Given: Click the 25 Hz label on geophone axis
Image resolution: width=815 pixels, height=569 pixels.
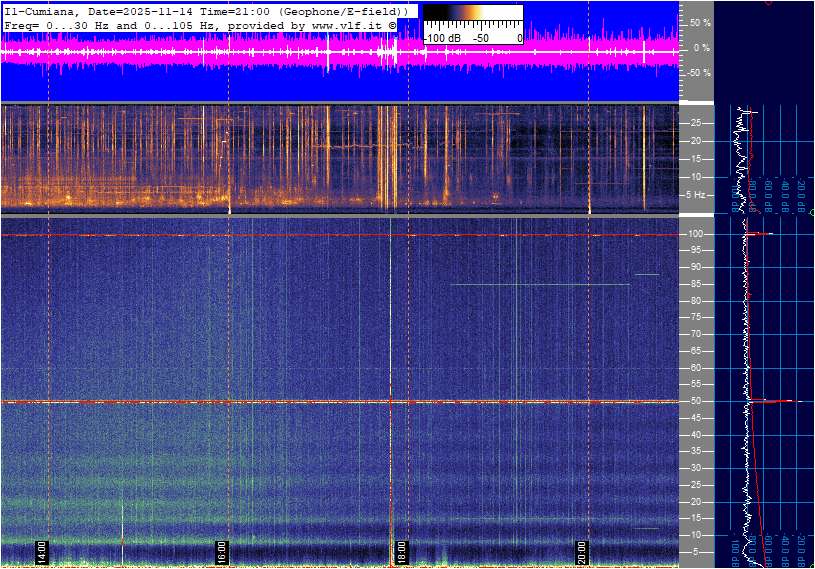Looking at the screenshot, I should tap(694, 123).
